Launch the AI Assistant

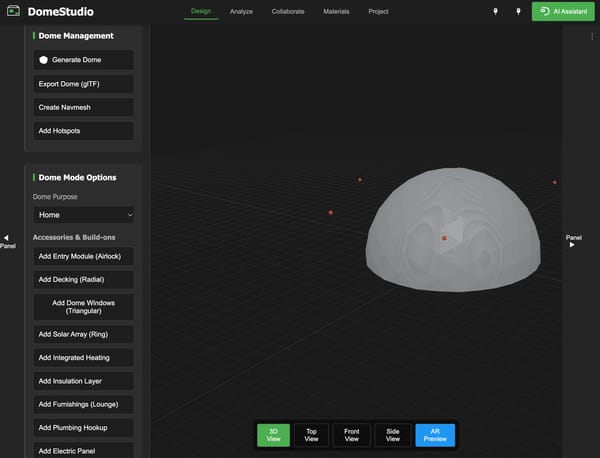pyautogui.click(x=563, y=11)
